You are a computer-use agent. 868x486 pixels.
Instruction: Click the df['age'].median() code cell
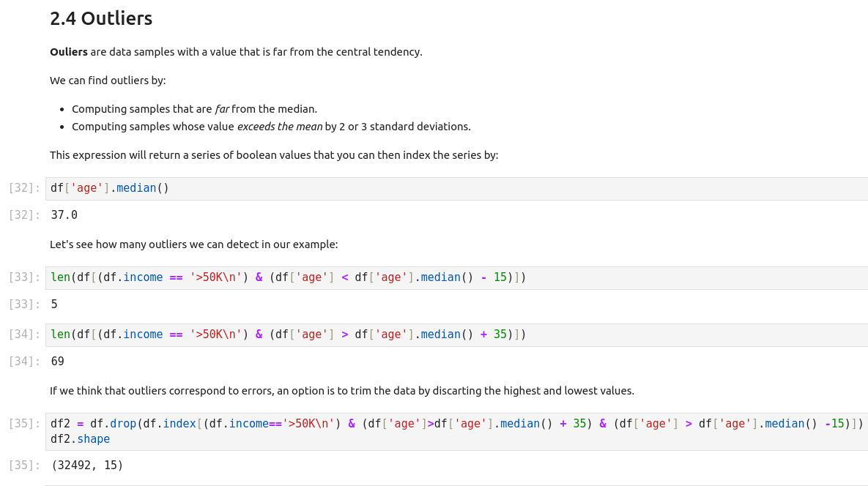(110, 188)
